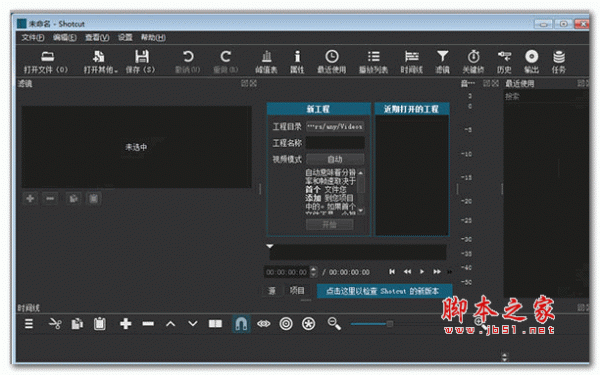600x375 pixels.
Task: Click the project name input field
Action: (335, 143)
